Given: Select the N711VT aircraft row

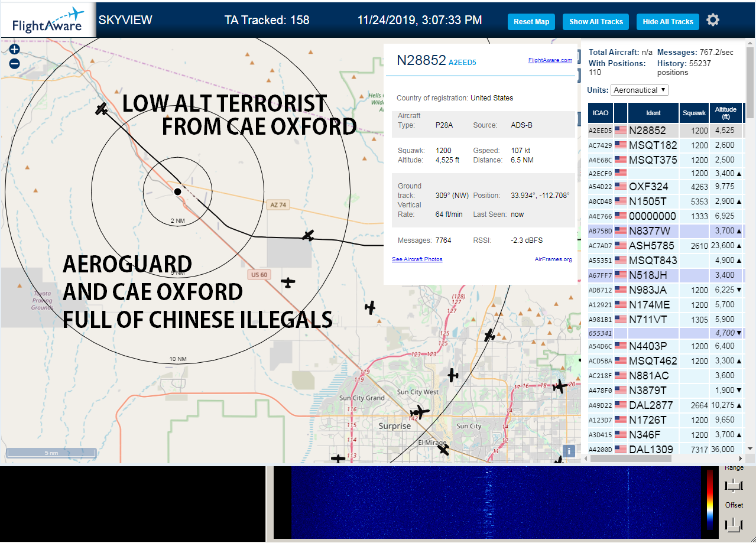Looking at the screenshot, I should pyautogui.click(x=666, y=320).
